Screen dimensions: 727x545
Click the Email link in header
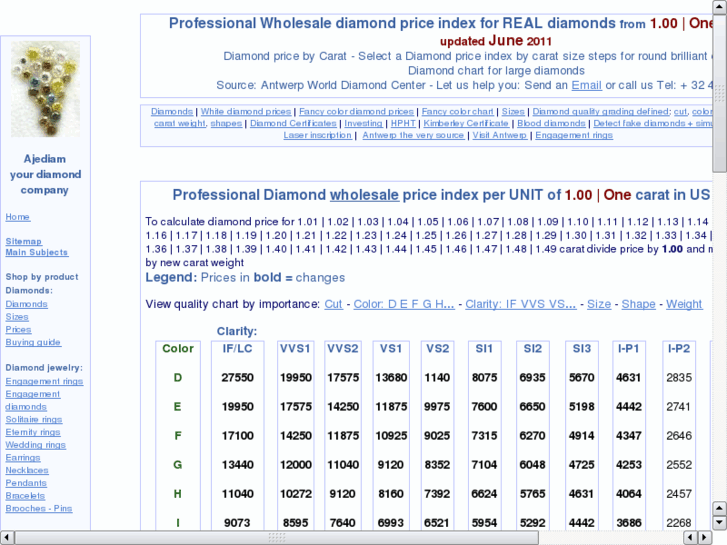[x=587, y=85]
